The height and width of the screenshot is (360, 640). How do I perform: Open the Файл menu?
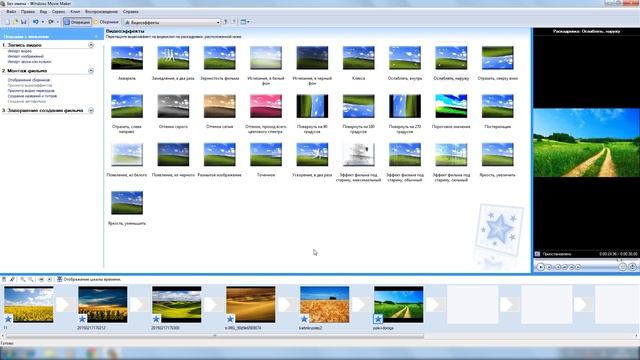click(x=11, y=12)
